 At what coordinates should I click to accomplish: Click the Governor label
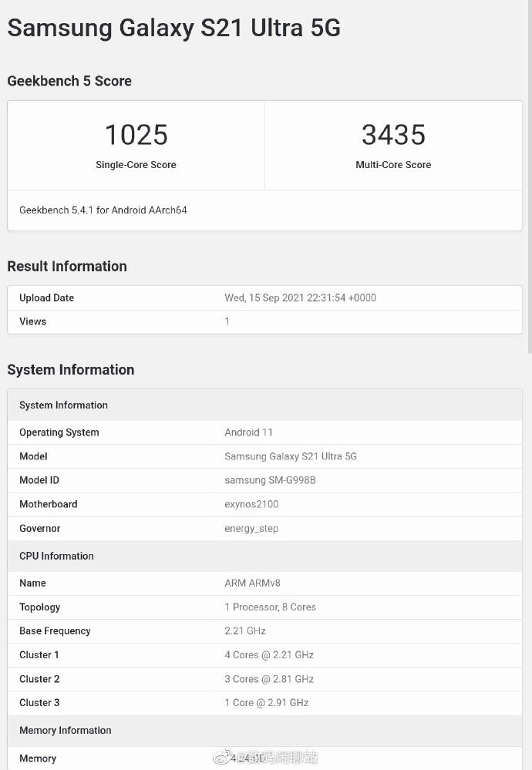tap(40, 529)
